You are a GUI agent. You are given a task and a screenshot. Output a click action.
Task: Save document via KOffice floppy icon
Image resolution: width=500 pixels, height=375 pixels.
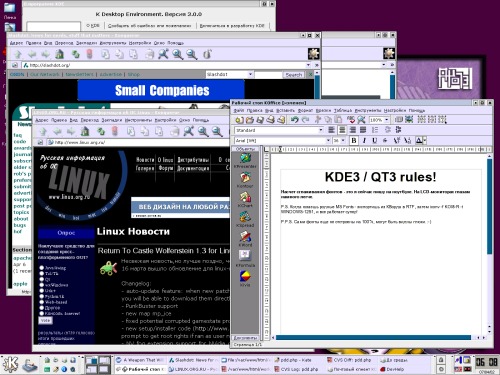point(260,120)
